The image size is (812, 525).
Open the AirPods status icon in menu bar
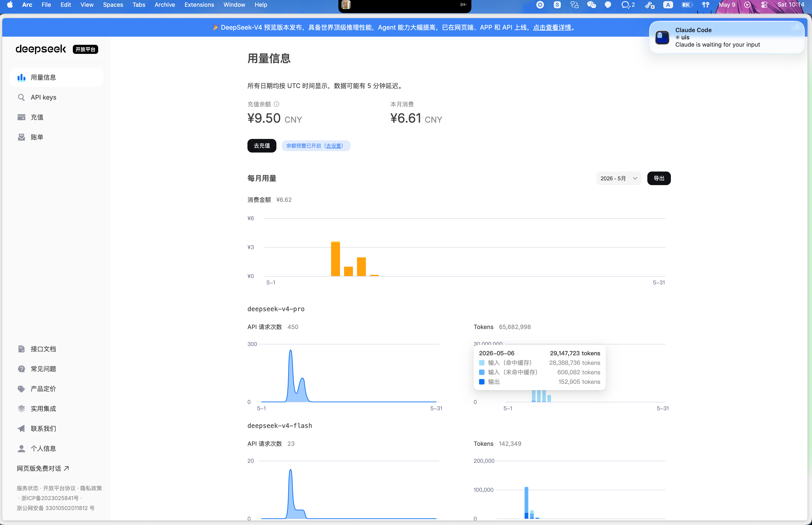(706, 5)
